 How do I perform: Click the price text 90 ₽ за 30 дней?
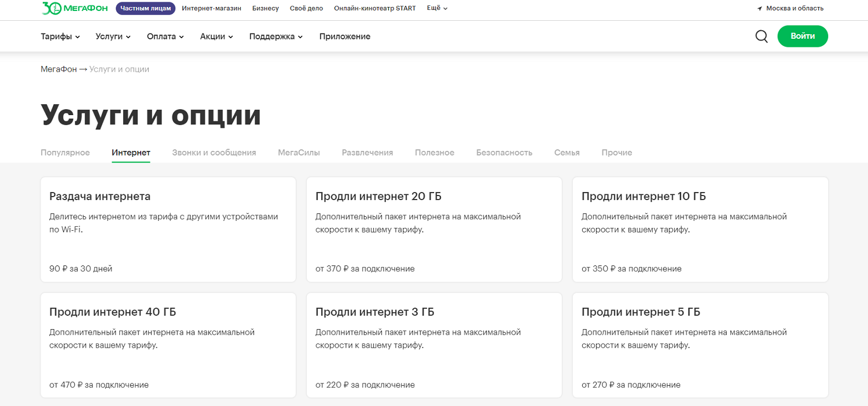(x=81, y=268)
